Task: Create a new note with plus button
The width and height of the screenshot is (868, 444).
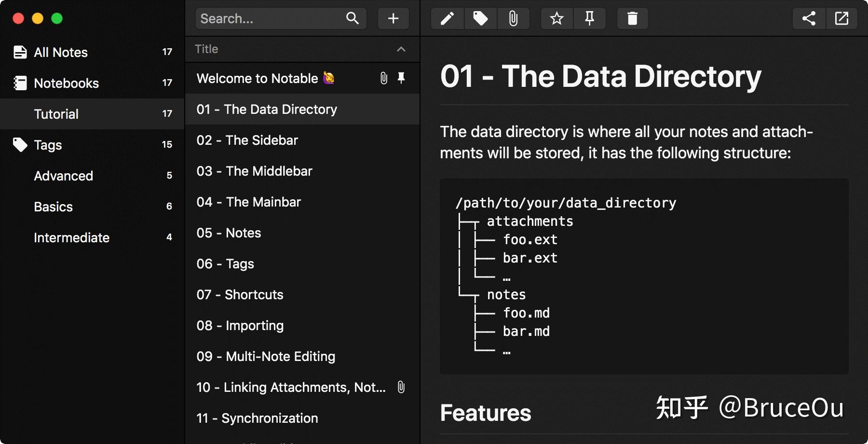Action: [x=393, y=19]
